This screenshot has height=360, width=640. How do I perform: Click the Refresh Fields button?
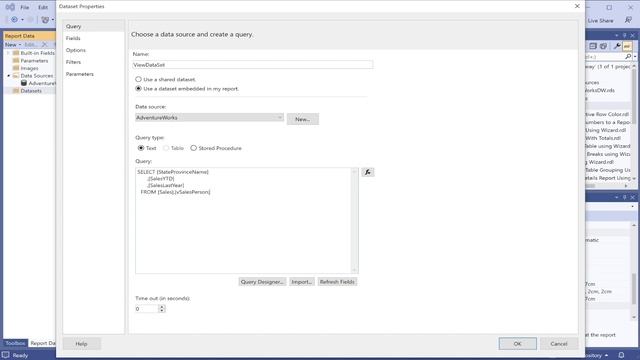[337, 282]
